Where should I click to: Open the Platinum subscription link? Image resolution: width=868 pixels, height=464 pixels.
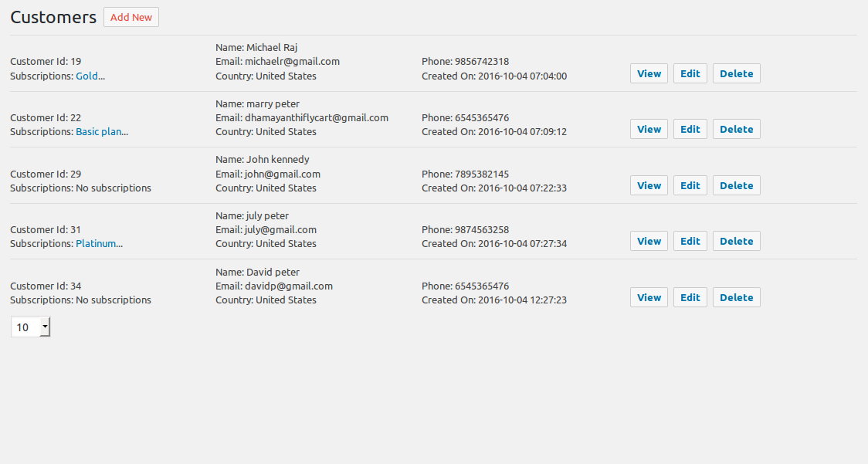99,244
